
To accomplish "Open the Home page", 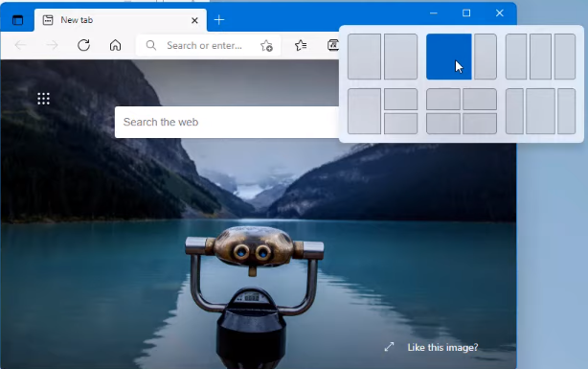I will 115,45.
